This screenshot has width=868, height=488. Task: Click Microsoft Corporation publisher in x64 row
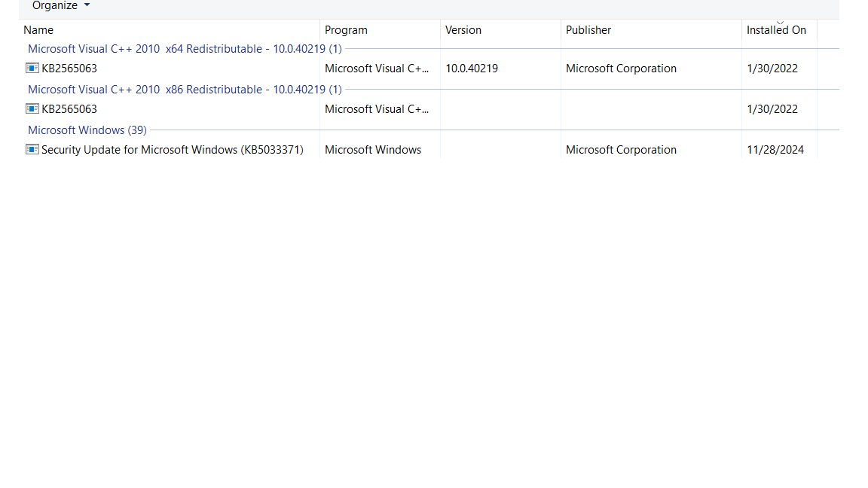[621, 69]
